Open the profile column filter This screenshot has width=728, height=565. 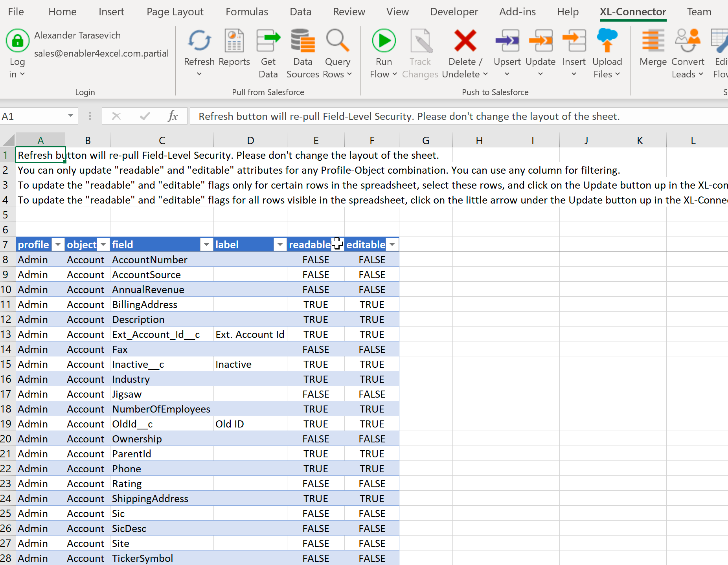point(58,245)
